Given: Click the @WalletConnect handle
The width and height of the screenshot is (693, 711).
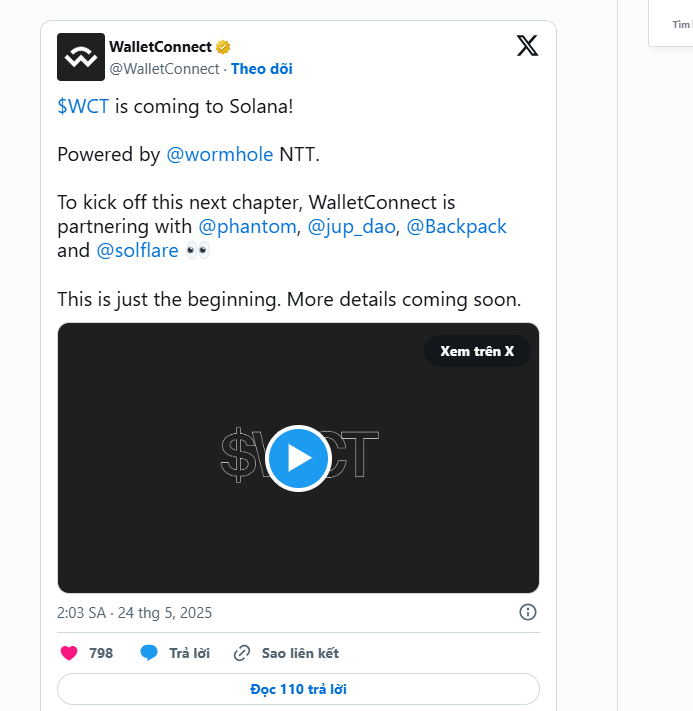Looking at the screenshot, I should (x=164, y=69).
